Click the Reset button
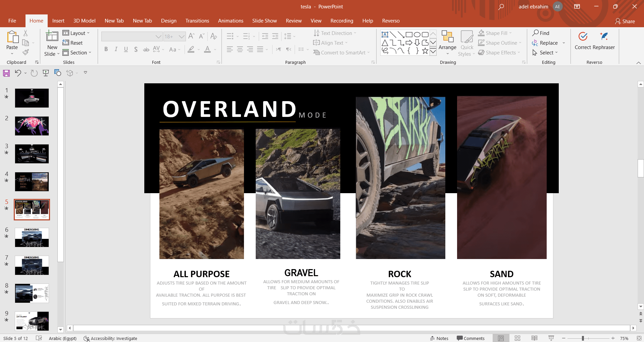 pyautogui.click(x=72, y=43)
